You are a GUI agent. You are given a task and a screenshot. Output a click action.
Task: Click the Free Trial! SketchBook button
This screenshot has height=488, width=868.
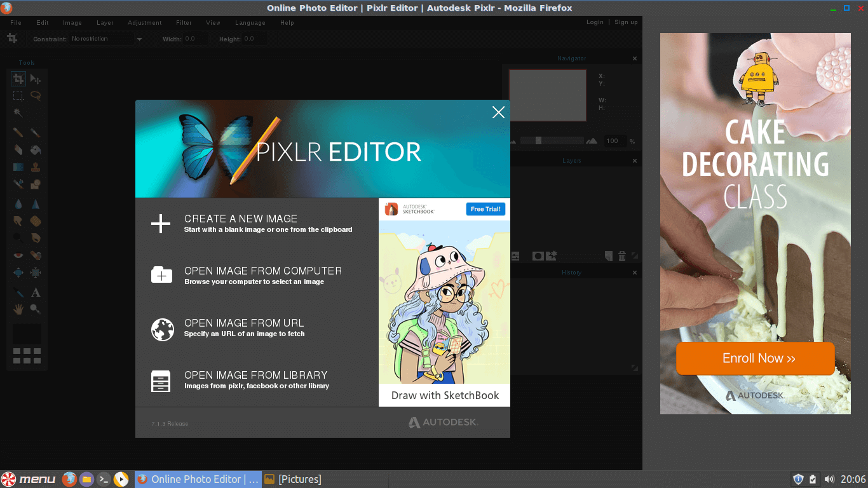485,209
